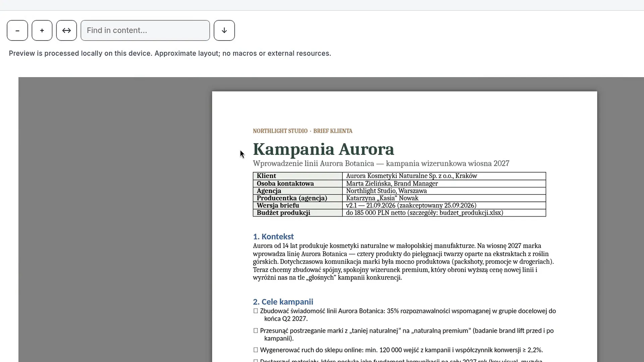Click 'NORTHLIGHT STUDIO · BRIEF KLIENTA' header text
The image size is (644, 362).
(303, 131)
